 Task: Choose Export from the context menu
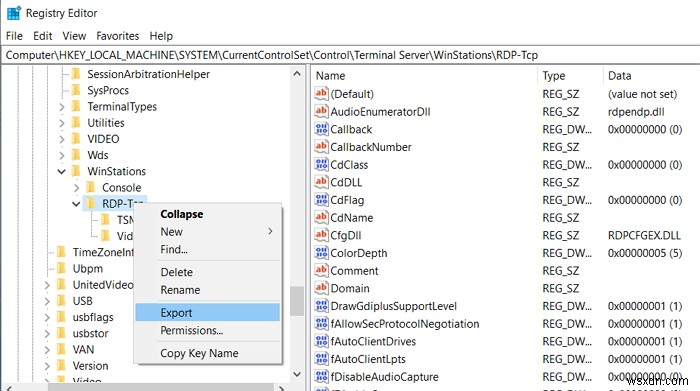click(x=208, y=312)
